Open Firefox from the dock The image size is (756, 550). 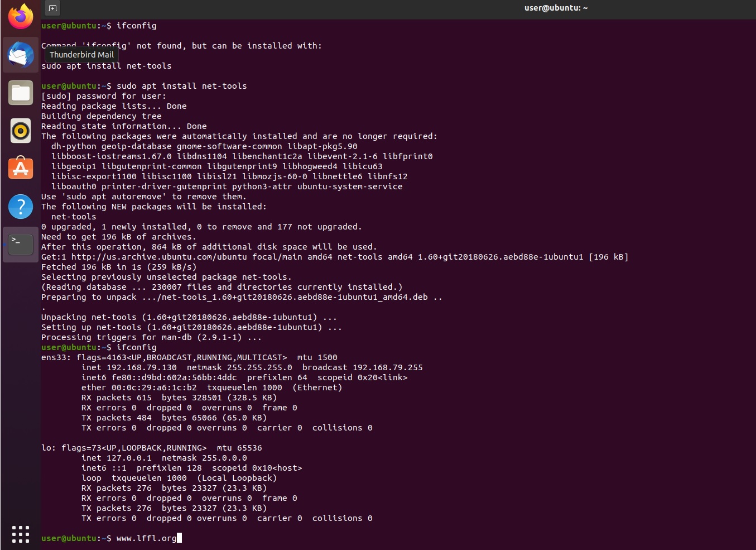click(20, 16)
